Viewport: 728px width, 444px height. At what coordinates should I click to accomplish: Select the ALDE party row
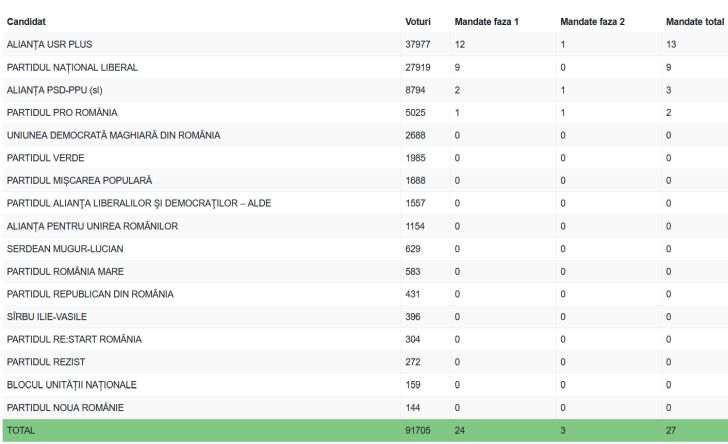point(365,203)
